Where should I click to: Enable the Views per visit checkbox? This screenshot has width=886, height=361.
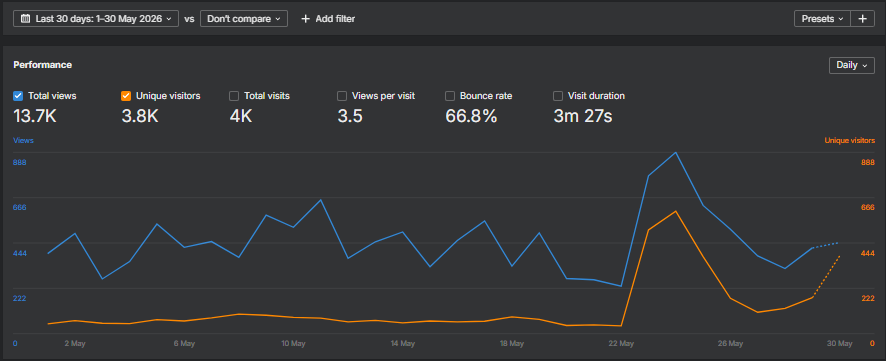[x=342, y=96]
